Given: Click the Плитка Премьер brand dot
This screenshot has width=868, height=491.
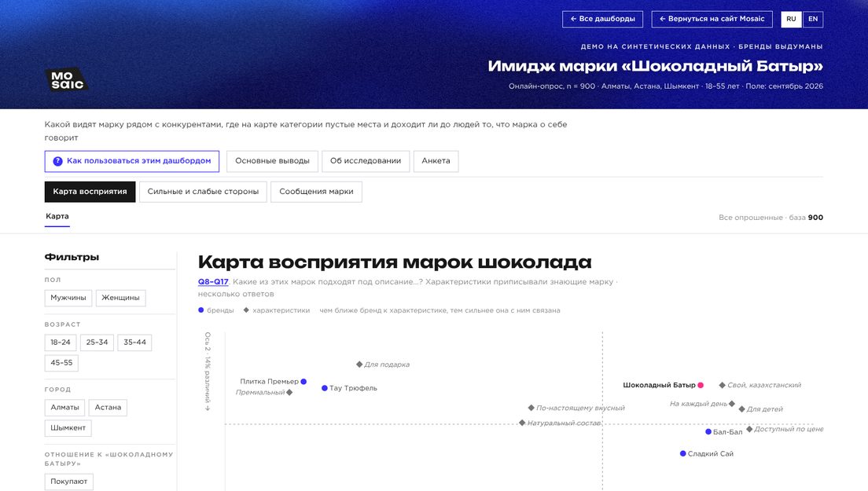Looking at the screenshot, I should 303,382.
